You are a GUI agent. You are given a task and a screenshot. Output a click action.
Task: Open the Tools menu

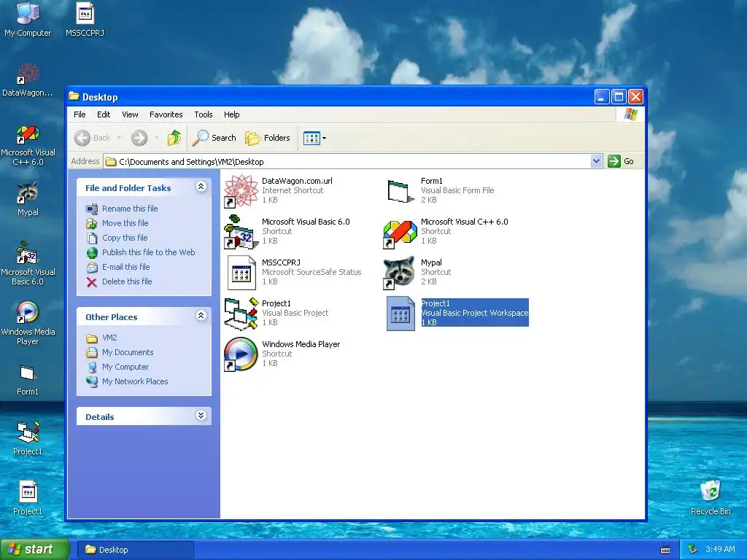pyautogui.click(x=204, y=114)
